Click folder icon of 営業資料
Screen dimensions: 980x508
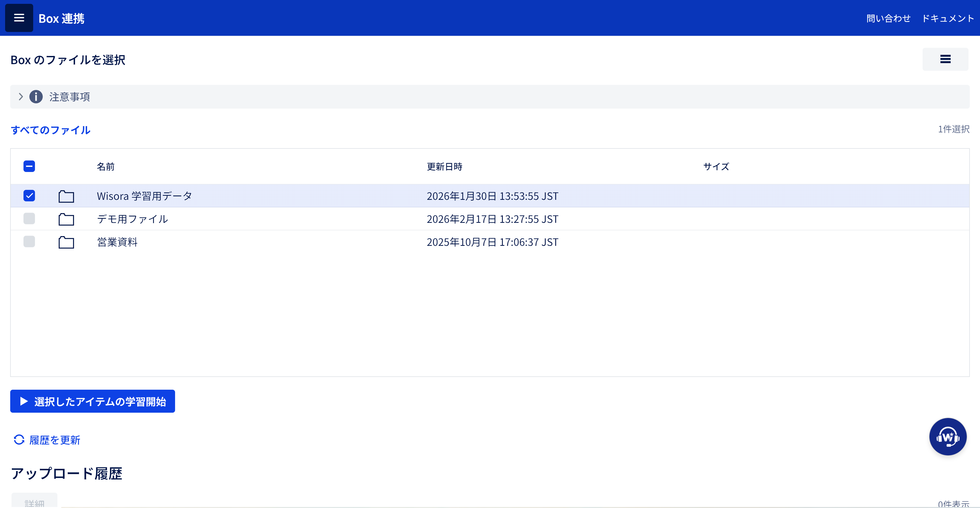(x=66, y=242)
